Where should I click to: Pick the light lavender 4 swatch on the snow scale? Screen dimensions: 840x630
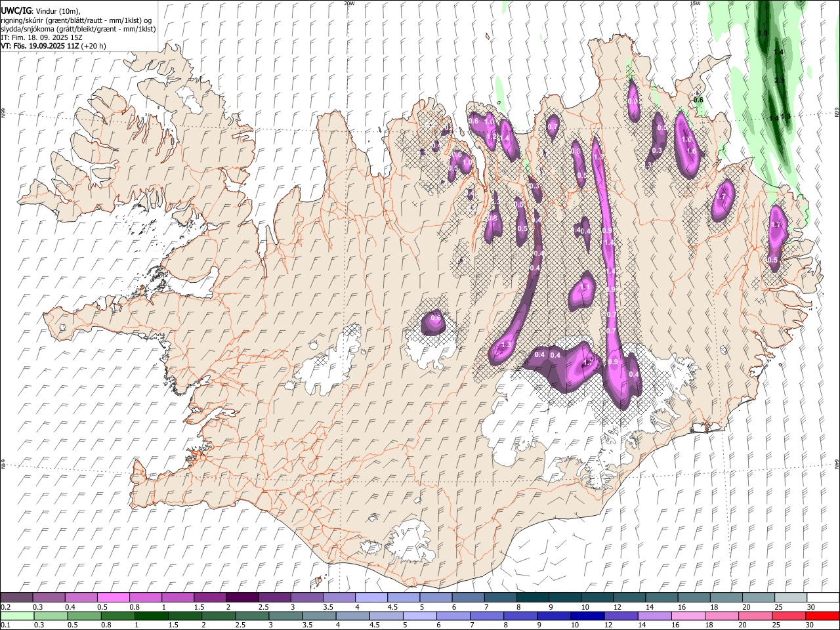click(x=371, y=597)
